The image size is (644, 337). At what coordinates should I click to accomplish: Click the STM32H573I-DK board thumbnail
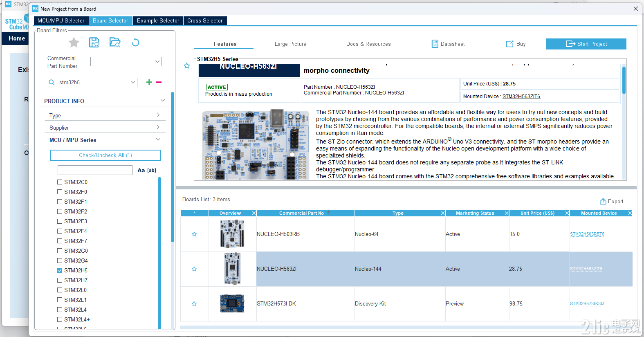pyautogui.click(x=232, y=303)
